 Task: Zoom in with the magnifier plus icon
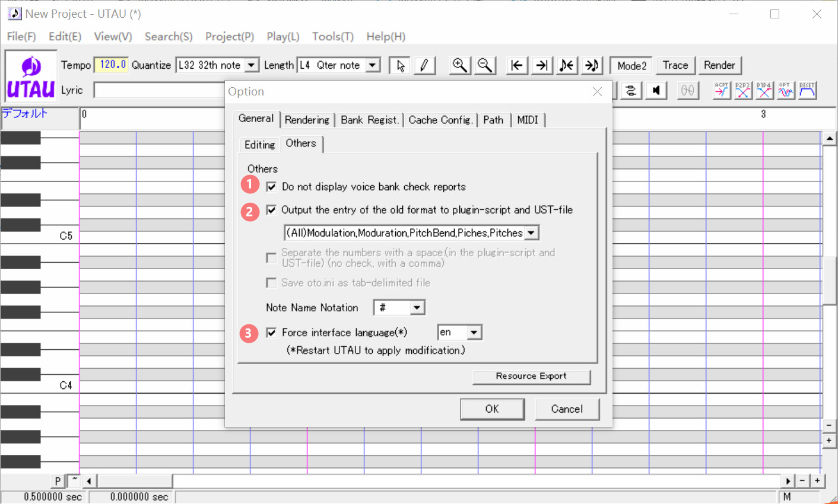click(459, 65)
